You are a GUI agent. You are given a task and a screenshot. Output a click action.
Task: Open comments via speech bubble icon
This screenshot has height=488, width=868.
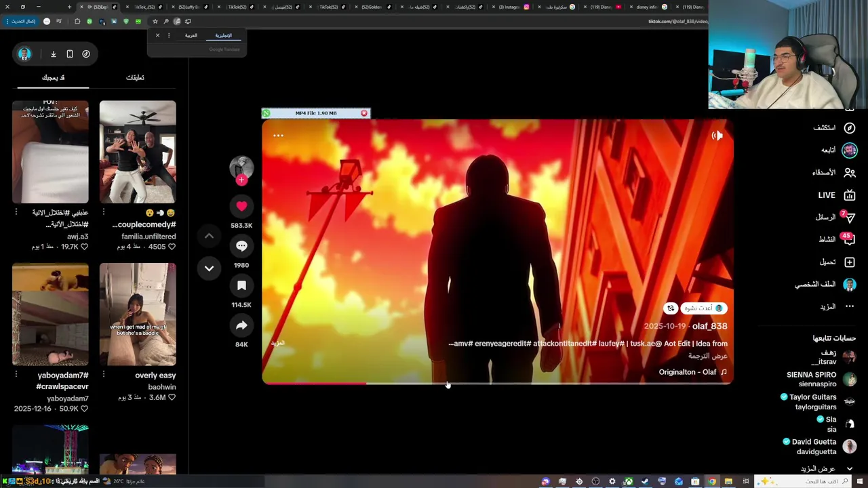tap(241, 246)
